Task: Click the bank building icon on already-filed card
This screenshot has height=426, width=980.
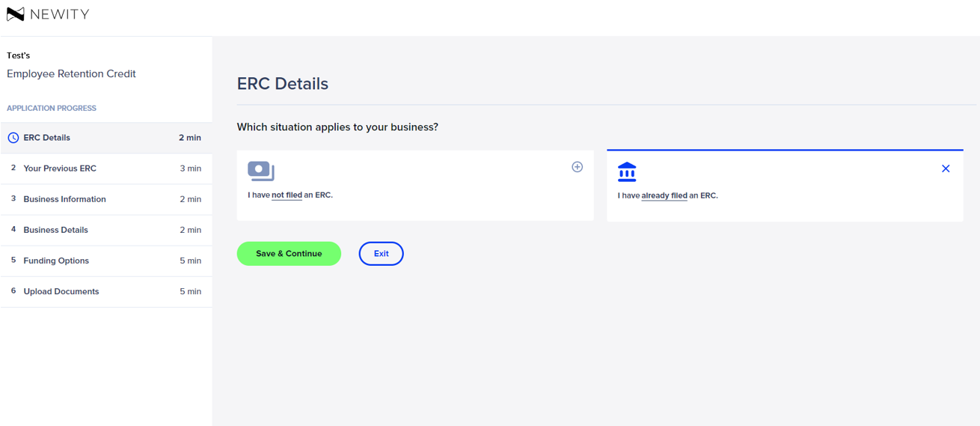Action: 627,172
